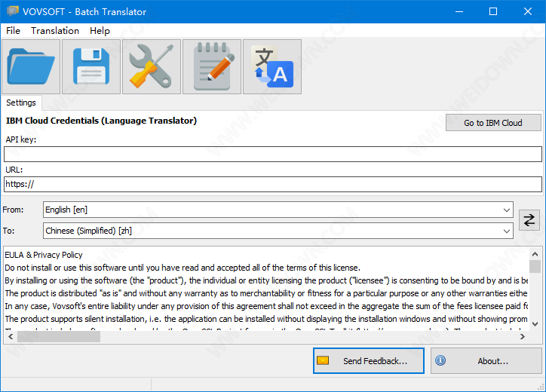Viewport: 546px width, 392px height.
Task: Expand the To language dropdown
Action: [x=506, y=231]
